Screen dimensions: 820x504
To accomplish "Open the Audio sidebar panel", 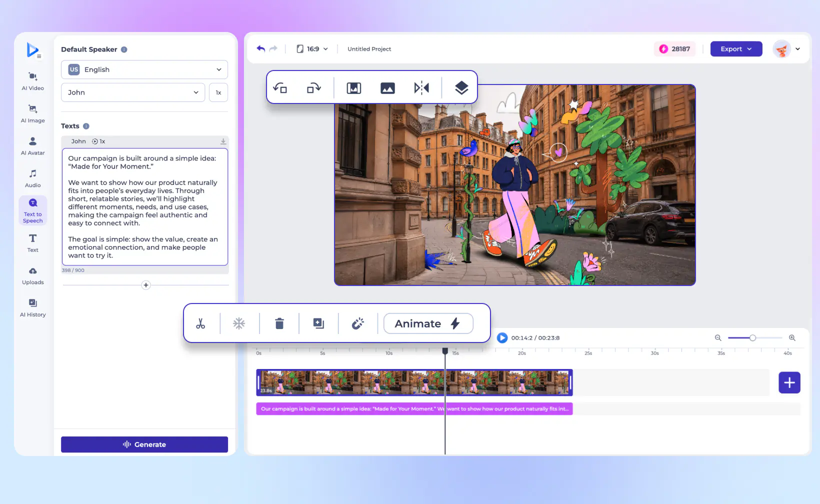I will (x=33, y=178).
